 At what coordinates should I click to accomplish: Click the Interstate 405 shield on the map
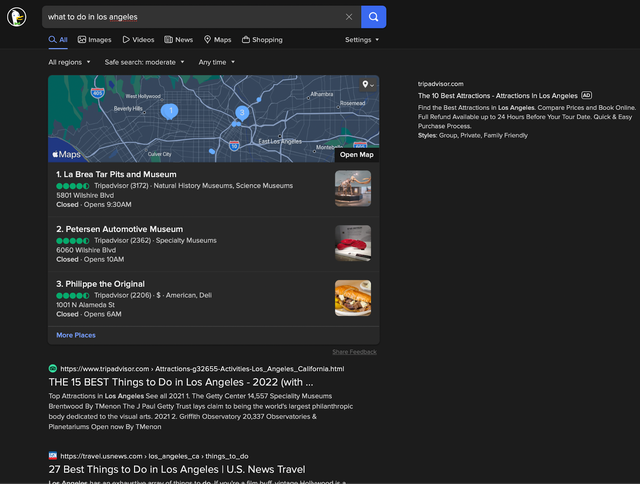coord(97,92)
